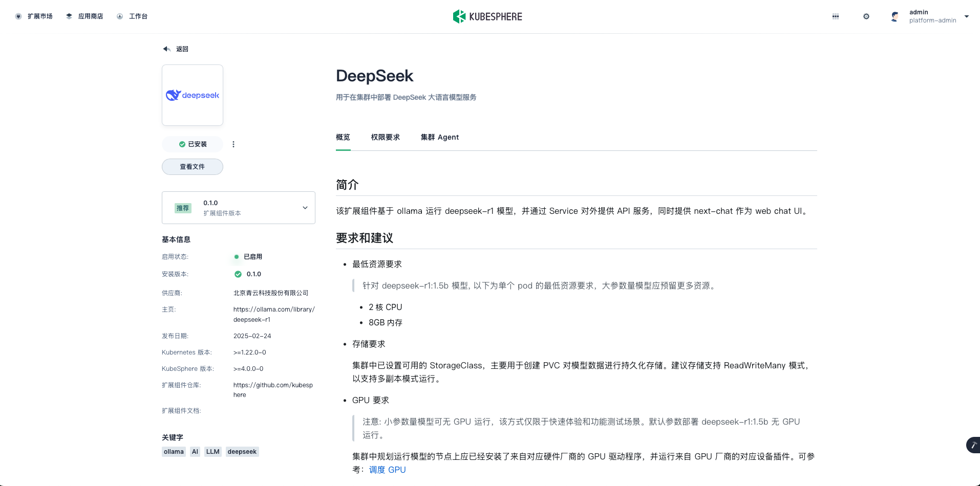Click the KubeSphere logo
Image resolution: width=980 pixels, height=486 pixels.
(x=487, y=16)
